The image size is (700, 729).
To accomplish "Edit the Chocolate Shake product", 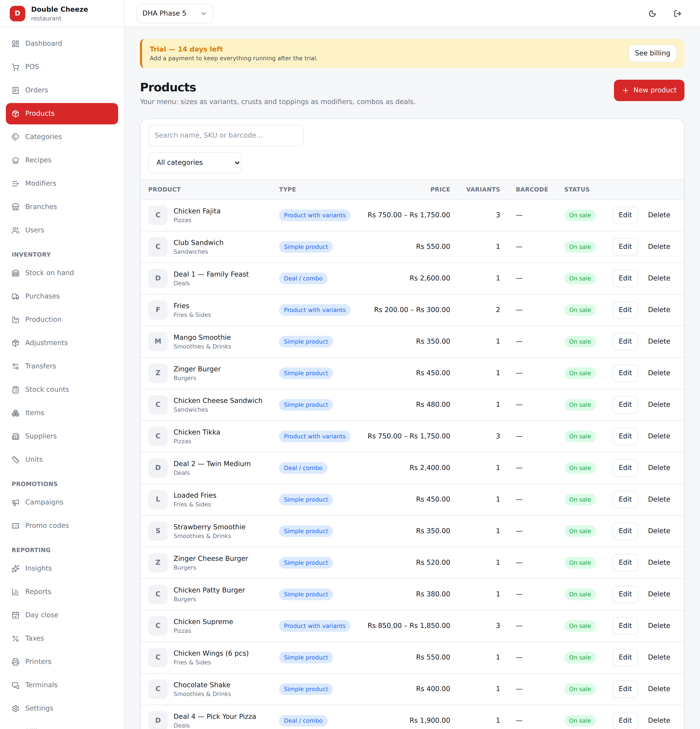I will coord(625,689).
